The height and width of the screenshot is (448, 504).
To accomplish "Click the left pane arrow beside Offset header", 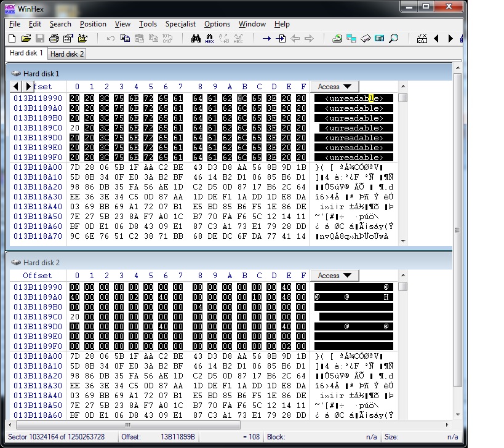I will tap(15, 87).
